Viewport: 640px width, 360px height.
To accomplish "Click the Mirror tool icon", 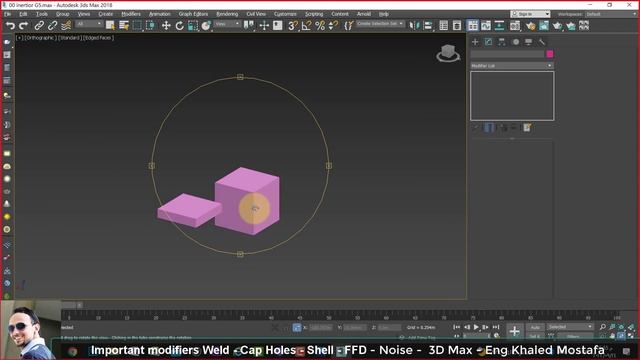I will 414,26.
